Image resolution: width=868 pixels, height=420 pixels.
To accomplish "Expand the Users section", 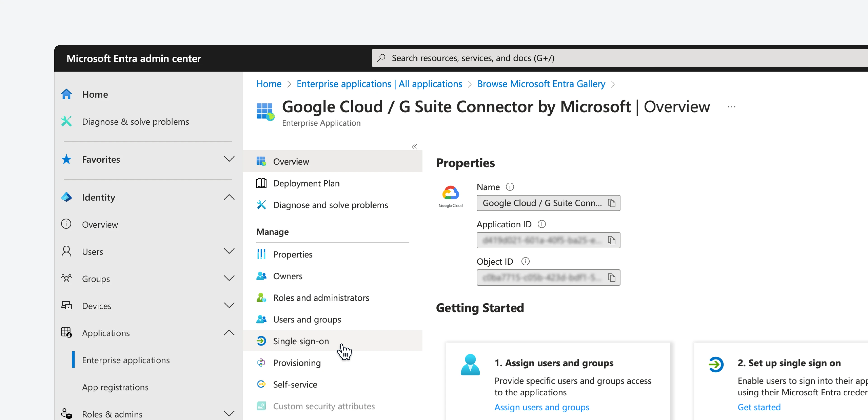I will pyautogui.click(x=229, y=251).
